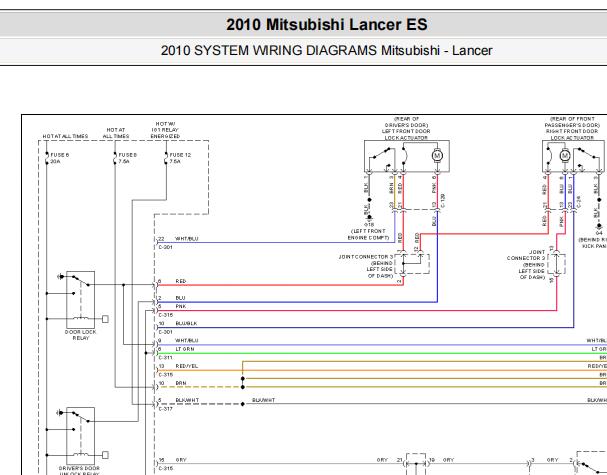Select the "FUSE 12 7.5A" label
The height and width of the screenshot is (475, 607).
pos(180,158)
